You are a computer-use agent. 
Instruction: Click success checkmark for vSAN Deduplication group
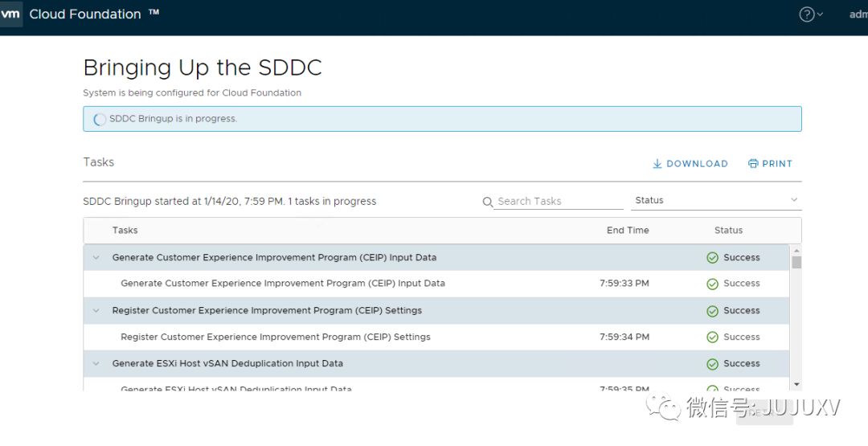(712, 364)
